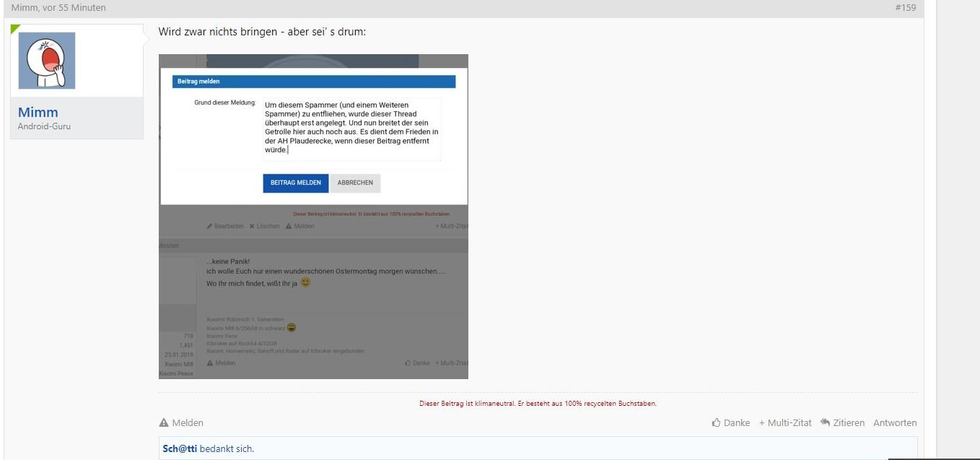Click the plus Multi-Zitat option
Screen dimensions: 980x460
pyautogui.click(x=785, y=423)
